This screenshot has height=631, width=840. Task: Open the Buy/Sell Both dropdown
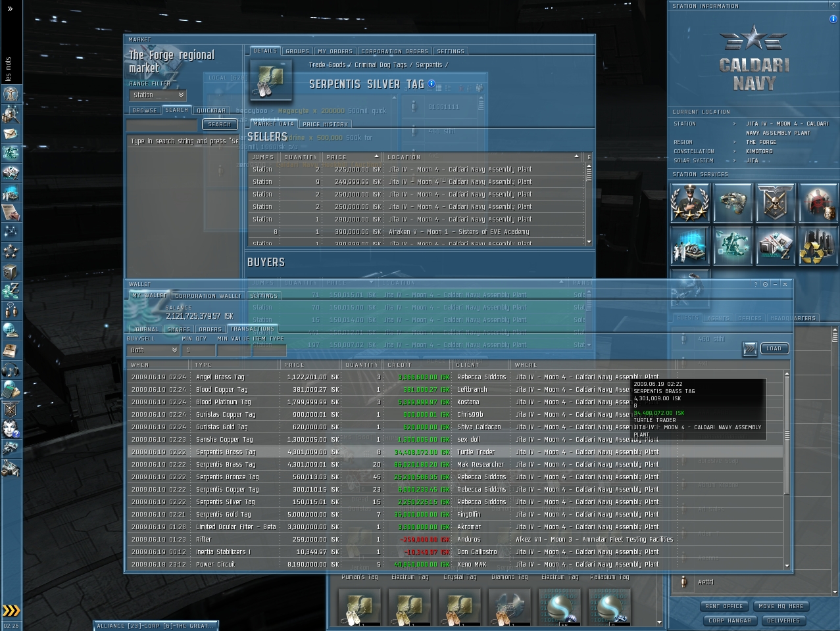[x=153, y=350]
